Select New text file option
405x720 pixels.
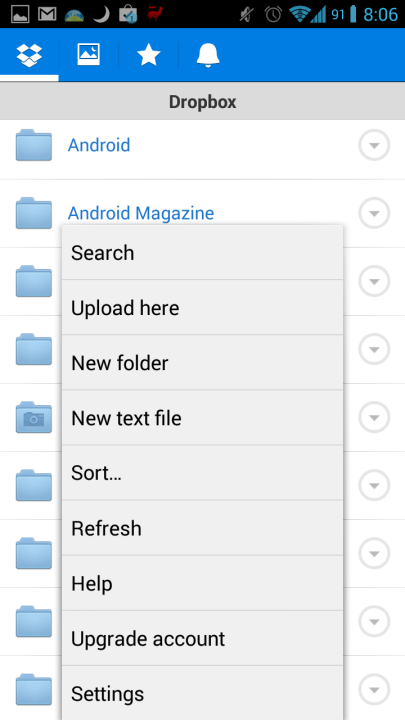202,417
